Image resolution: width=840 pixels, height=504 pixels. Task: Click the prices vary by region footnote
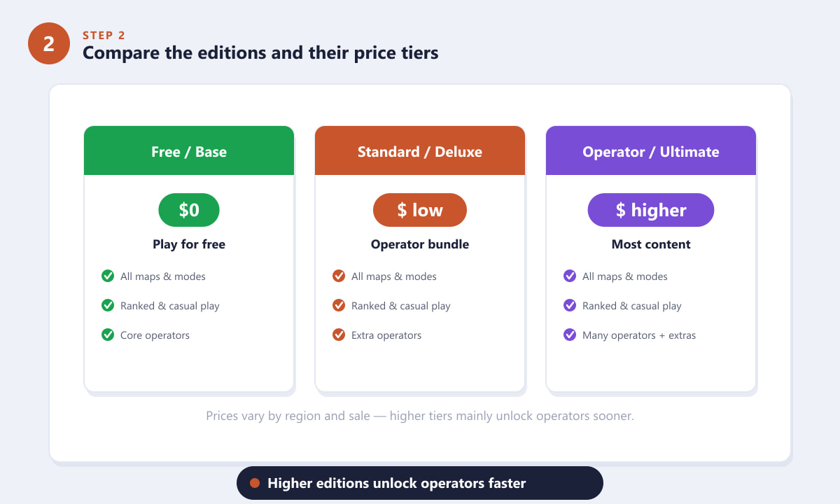(x=420, y=416)
